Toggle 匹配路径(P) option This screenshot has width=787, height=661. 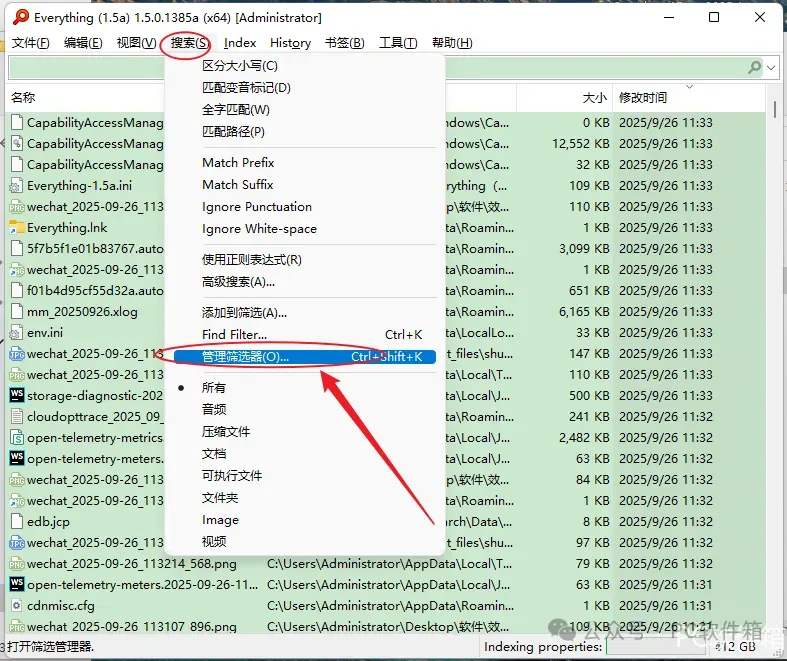point(305,131)
